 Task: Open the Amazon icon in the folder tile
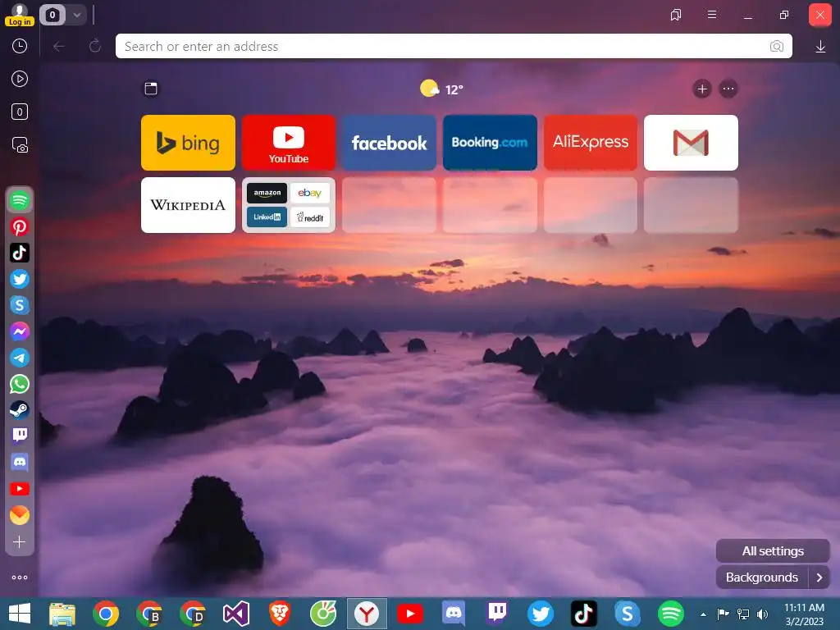(267, 194)
